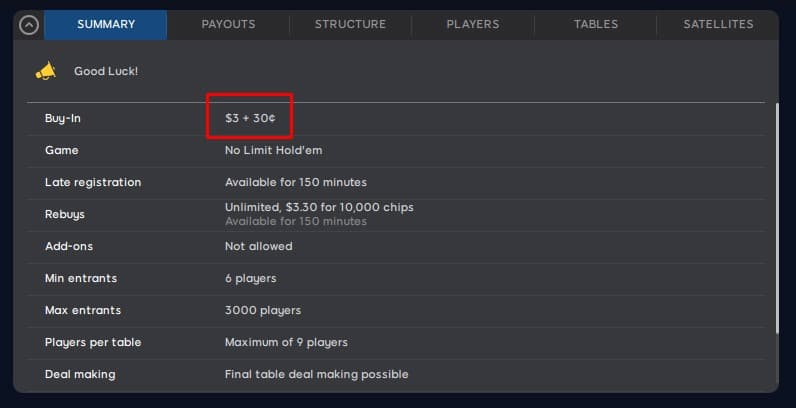Select the No Limit Hold'em game value
The height and width of the screenshot is (408, 796).
[273, 150]
